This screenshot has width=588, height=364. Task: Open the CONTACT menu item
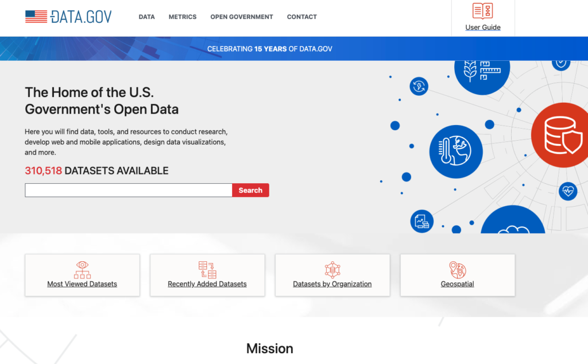coord(302,17)
